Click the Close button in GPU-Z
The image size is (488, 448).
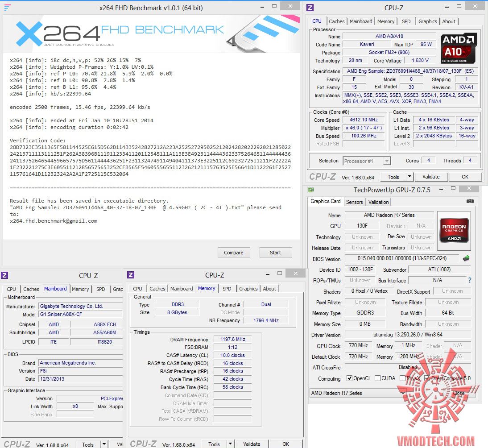coord(459,393)
